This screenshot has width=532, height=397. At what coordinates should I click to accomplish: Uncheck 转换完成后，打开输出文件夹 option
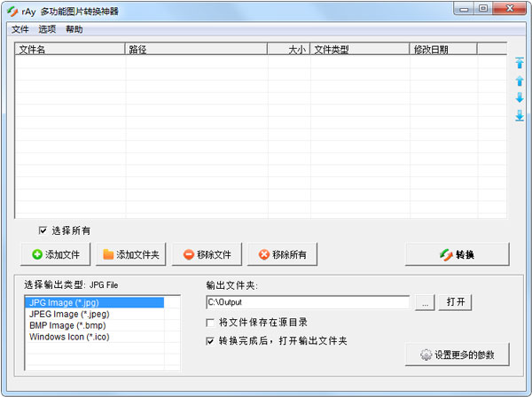point(210,341)
